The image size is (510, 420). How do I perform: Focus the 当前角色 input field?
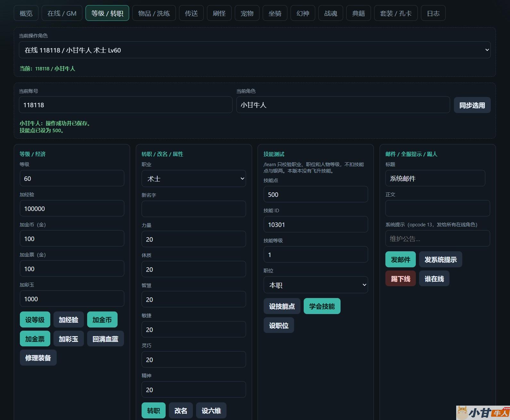(x=343, y=105)
